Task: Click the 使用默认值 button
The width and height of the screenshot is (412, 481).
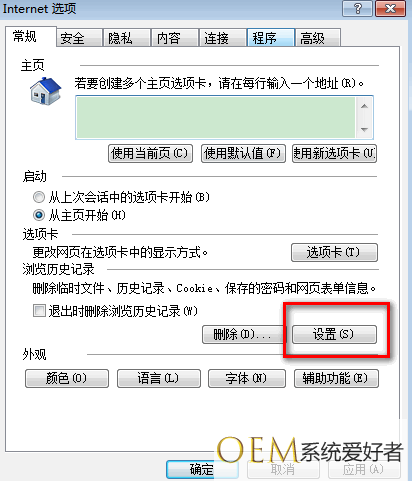Action: pos(243,153)
